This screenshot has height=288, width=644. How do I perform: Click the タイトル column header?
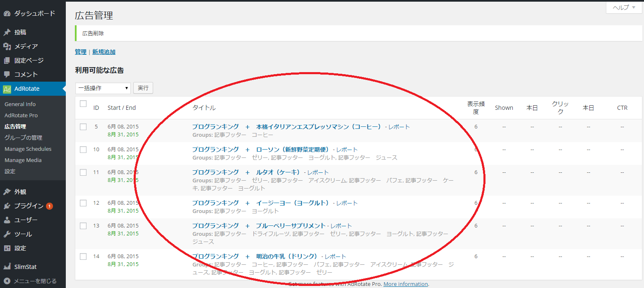[204, 108]
